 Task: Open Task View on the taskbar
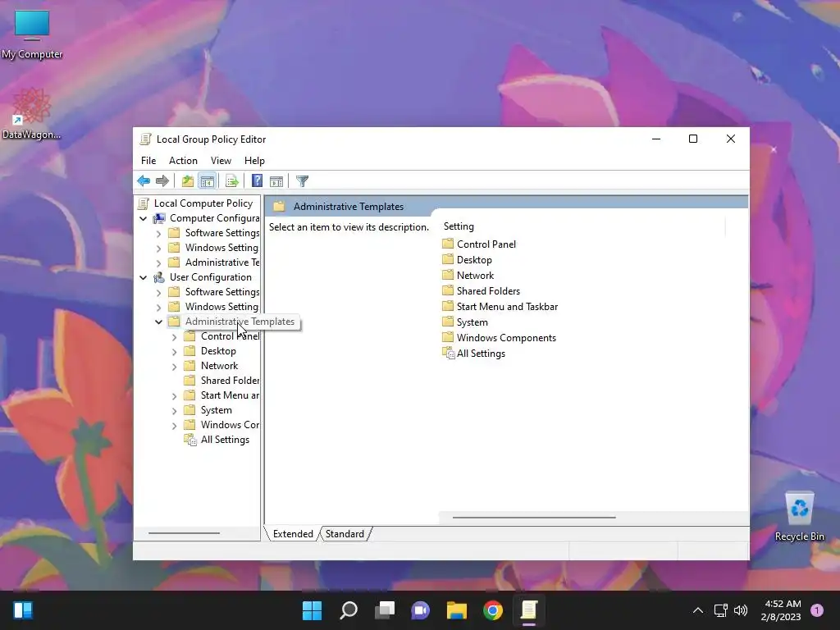tap(385, 610)
